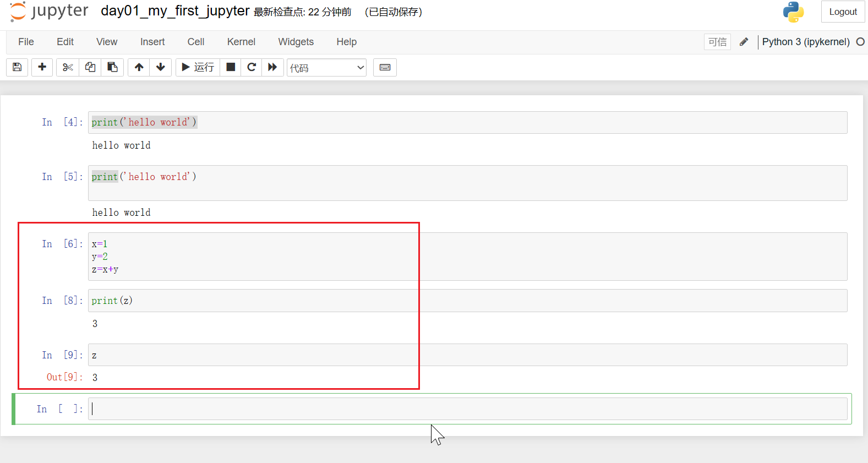Click code cell In [6] with x=1

coord(467,257)
